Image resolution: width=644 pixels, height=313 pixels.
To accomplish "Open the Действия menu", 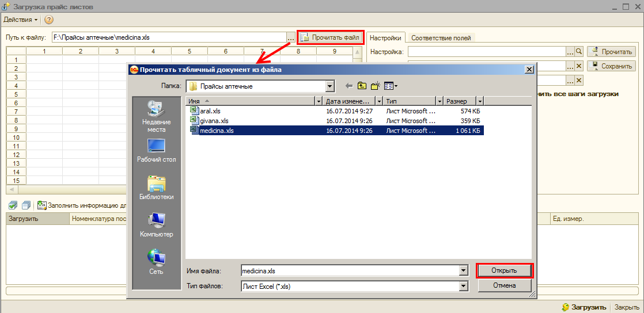I will click(x=21, y=20).
